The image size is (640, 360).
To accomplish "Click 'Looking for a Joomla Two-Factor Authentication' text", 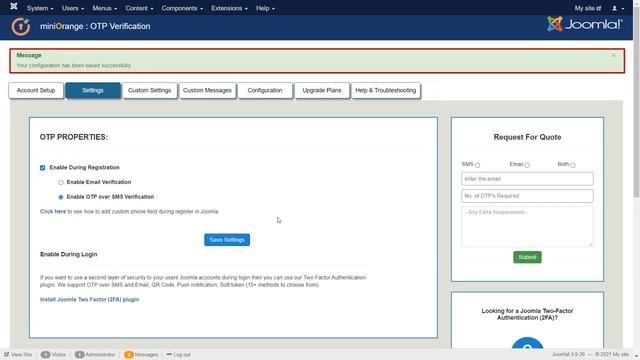I will coord(527,314).
